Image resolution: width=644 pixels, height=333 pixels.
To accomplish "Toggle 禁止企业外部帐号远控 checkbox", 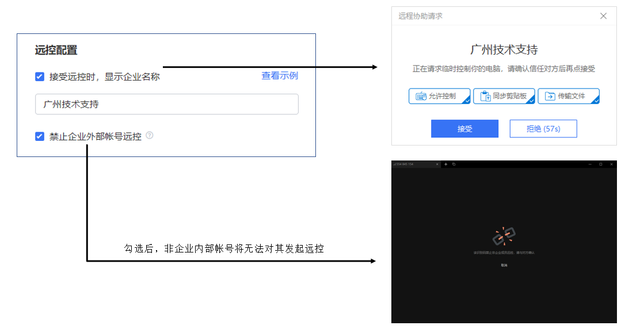I will (40, 136).
